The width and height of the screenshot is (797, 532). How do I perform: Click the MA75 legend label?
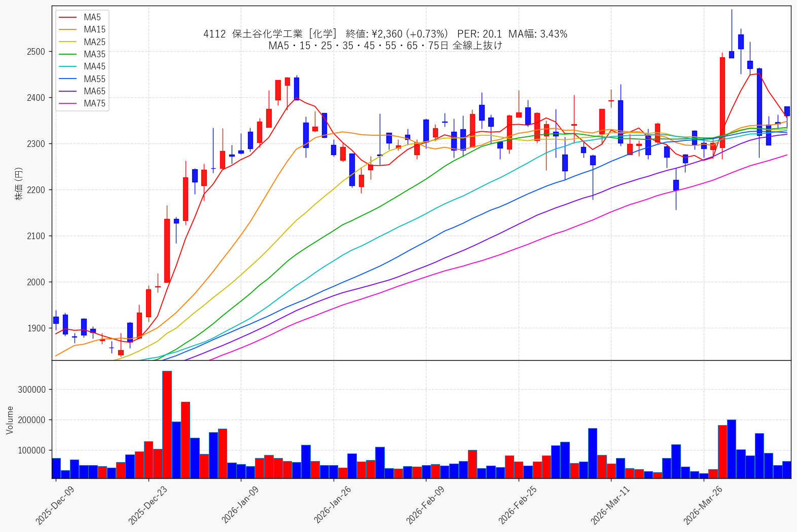[x=94, y=103]
